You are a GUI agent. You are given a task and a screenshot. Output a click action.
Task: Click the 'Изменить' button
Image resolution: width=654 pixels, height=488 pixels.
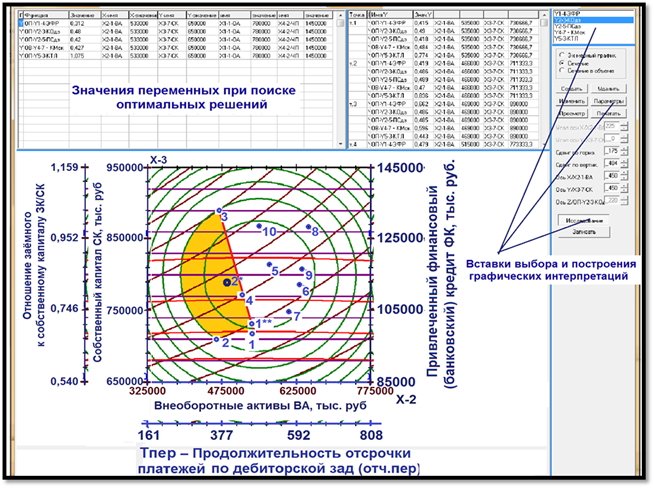571,101
